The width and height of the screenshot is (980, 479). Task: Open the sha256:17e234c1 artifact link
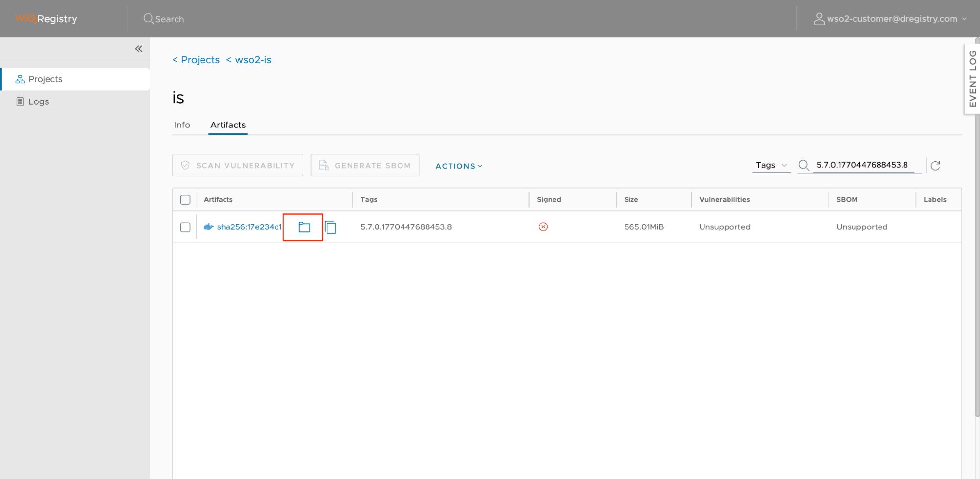pyautogui.click(x=249, y=227)
